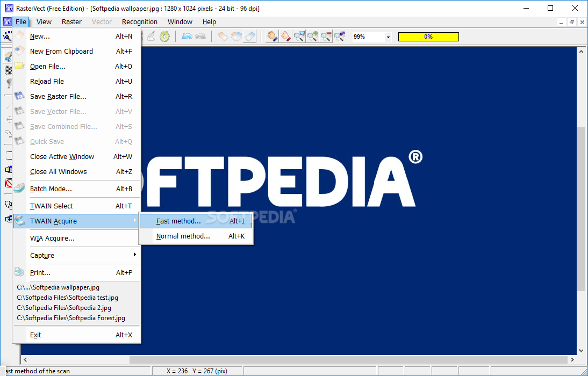Viewport: 588px width, 376px height.
Task: Click the zoom previous magnifier with arrow
Action: click(x=340, y=37)
